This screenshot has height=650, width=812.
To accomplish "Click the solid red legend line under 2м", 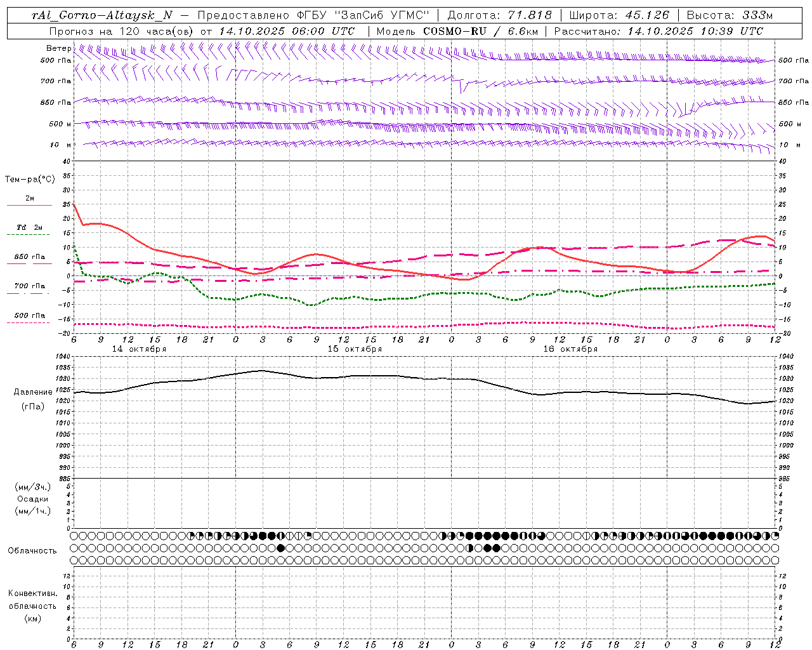I will (x=29, y=206).
